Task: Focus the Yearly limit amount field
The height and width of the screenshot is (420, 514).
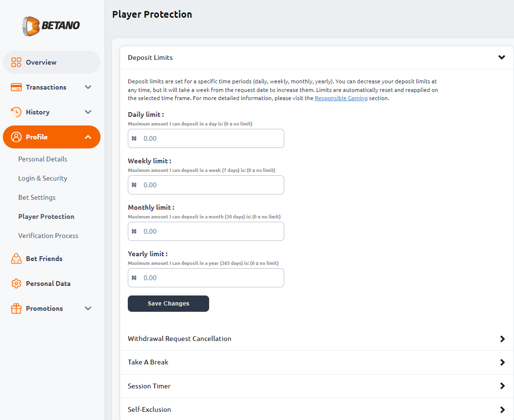Action: pyautogui.click(x=206, y=278)
